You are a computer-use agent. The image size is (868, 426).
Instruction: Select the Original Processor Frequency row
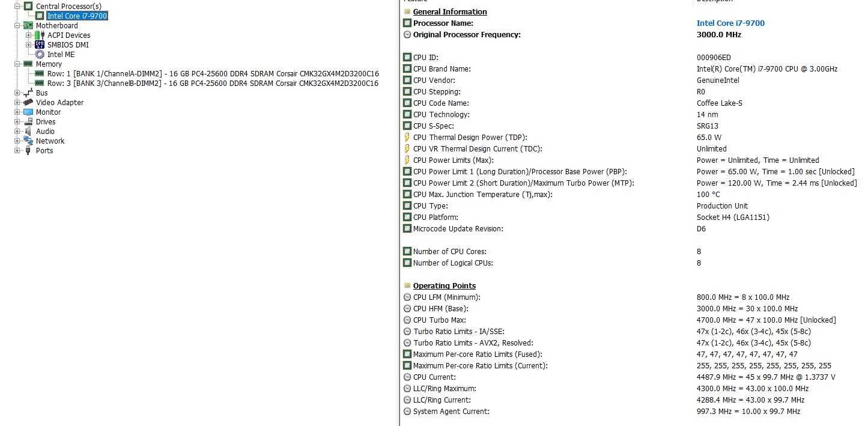point(634,34)
